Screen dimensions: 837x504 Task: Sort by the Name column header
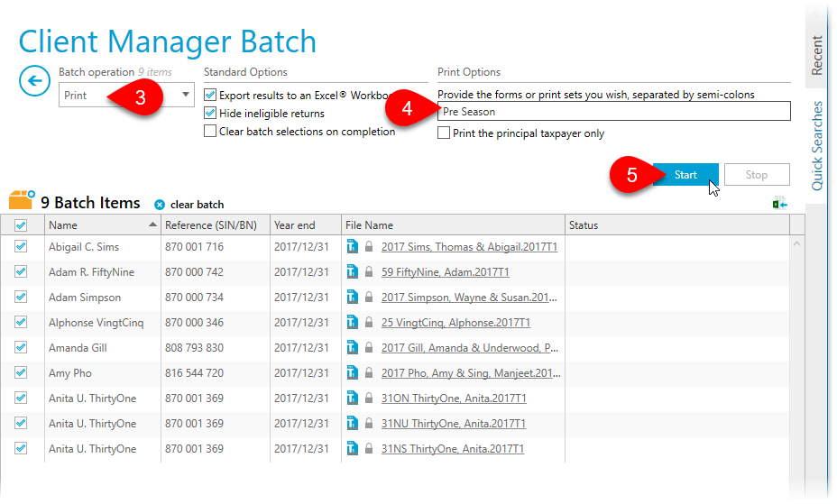tap(103, 225)
